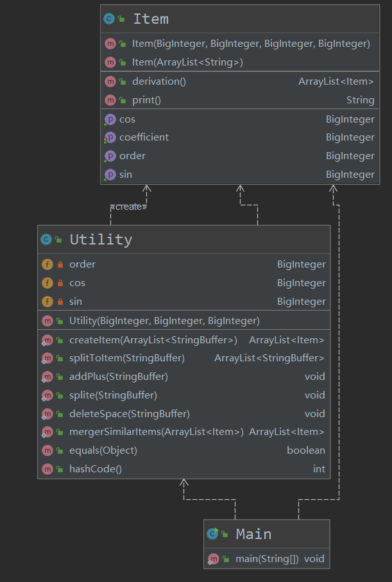This screenshot has height=582, width=392.
Task: Click the Main class icon
Action: pyautogui.click(x=212, y=534)
